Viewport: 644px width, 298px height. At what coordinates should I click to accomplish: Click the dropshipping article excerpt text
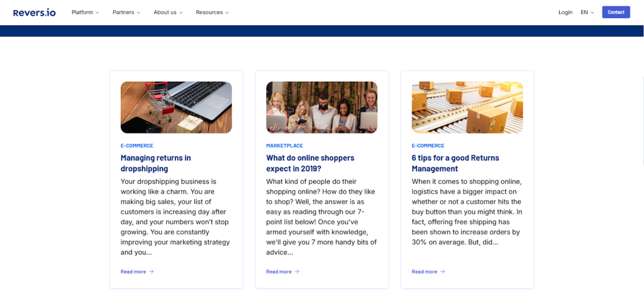click(175, 217)
